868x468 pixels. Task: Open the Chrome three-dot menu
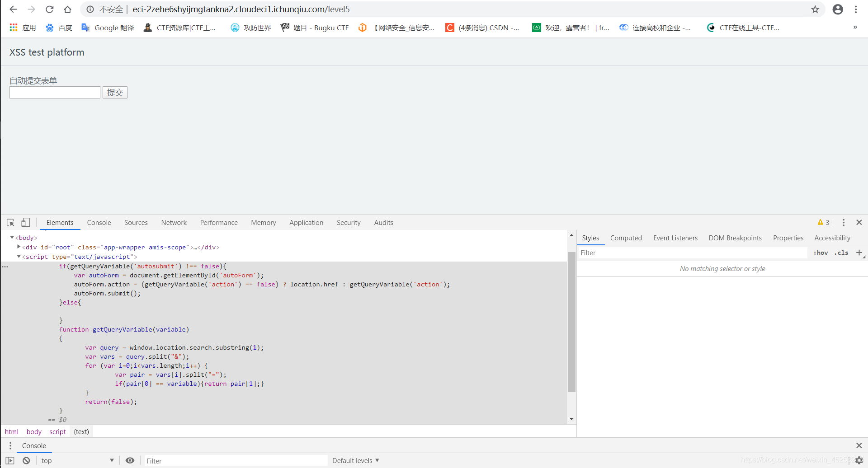(856, 9)
